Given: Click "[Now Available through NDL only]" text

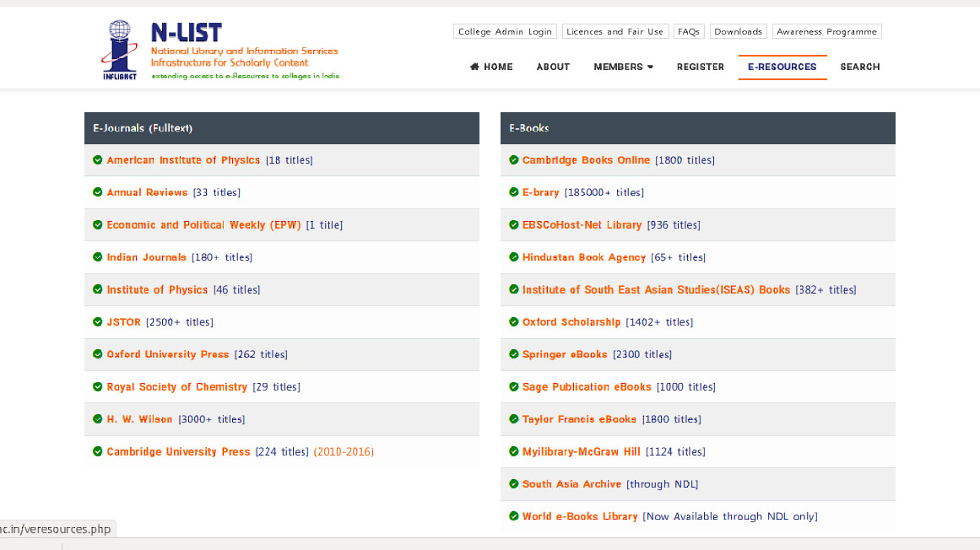Looking at the screenshot, I should click(730, 516).
